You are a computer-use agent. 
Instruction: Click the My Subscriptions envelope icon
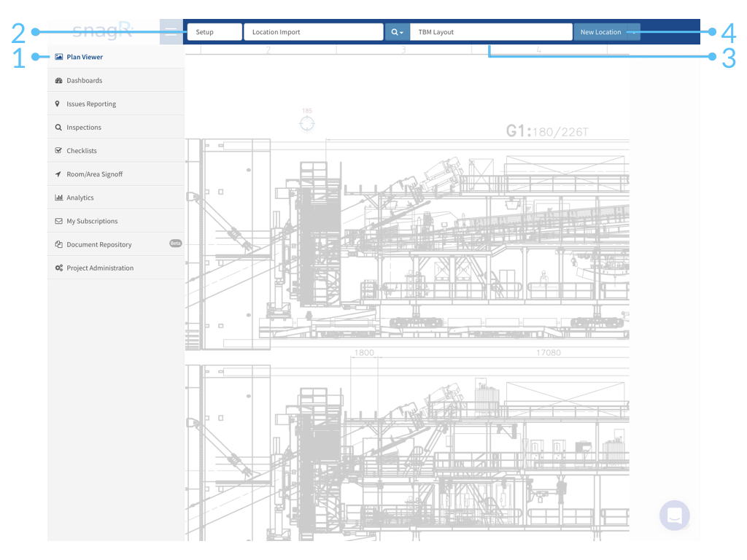pyautogui.click(x=58, y=221)
